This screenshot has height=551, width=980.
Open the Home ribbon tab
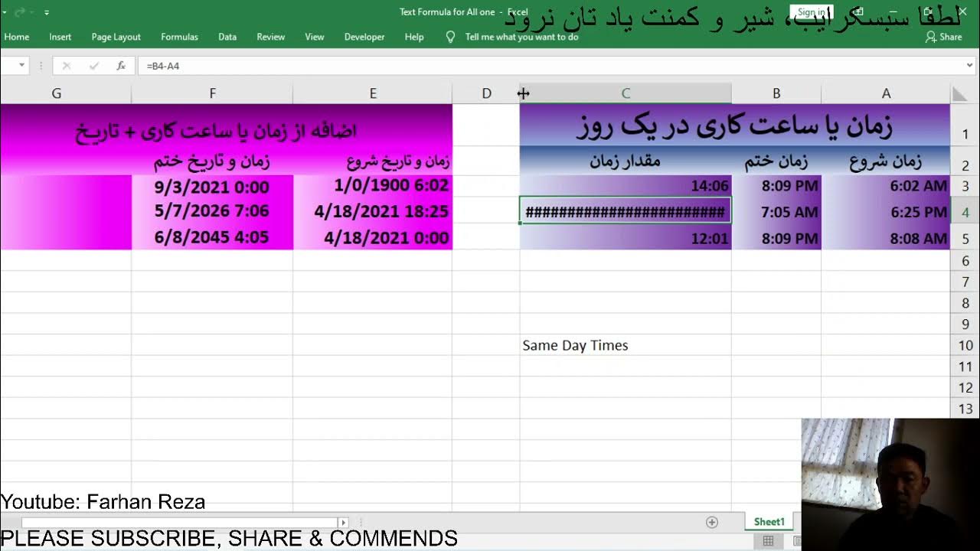[x=16, y=37]
